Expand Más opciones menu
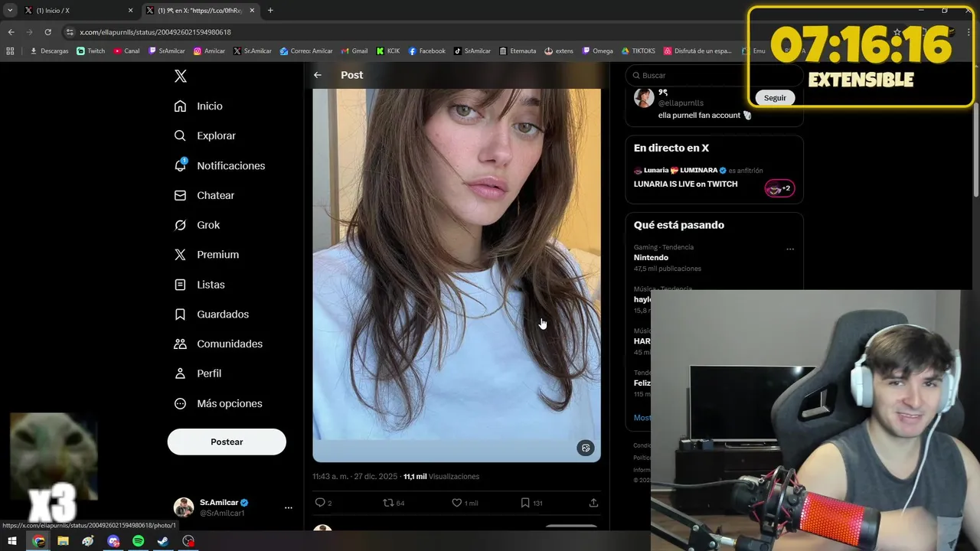 coord(219,403)
